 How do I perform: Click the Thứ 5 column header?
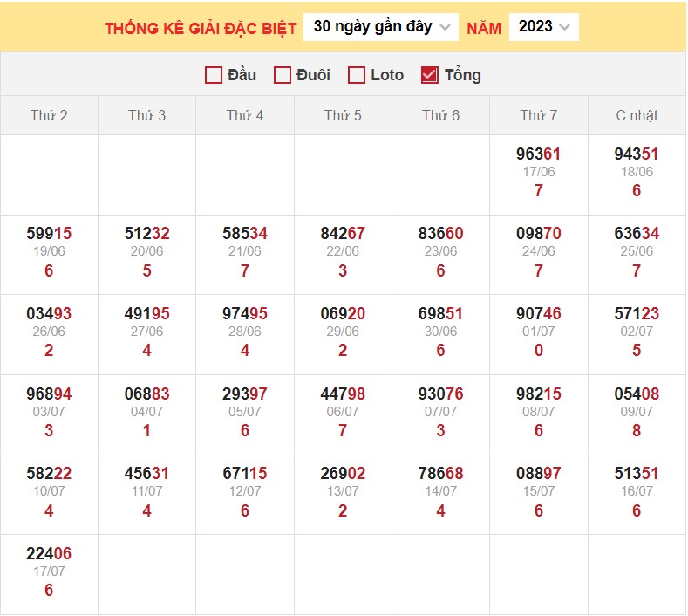click(343, 115)
